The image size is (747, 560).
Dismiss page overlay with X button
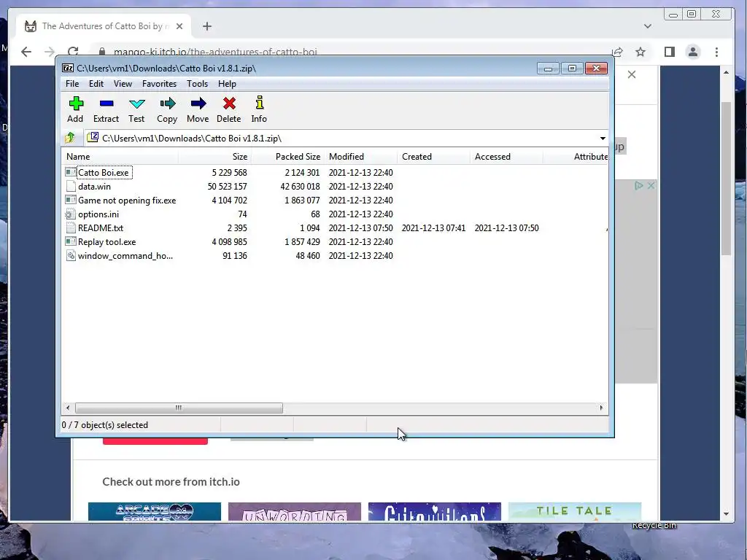[631, 75]
